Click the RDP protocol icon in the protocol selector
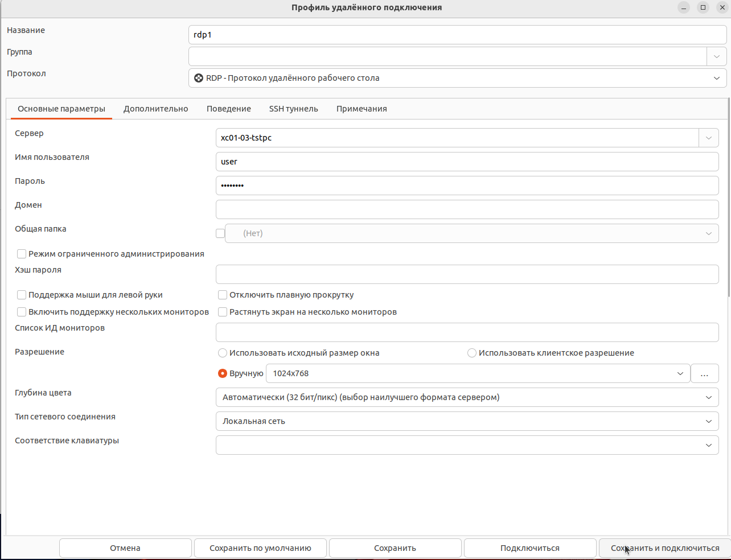Screen dimensions: 731x560 coord(199,78)
